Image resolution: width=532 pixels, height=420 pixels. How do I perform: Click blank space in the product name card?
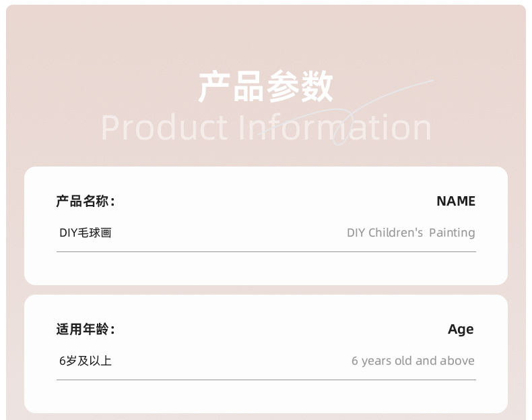266,268
